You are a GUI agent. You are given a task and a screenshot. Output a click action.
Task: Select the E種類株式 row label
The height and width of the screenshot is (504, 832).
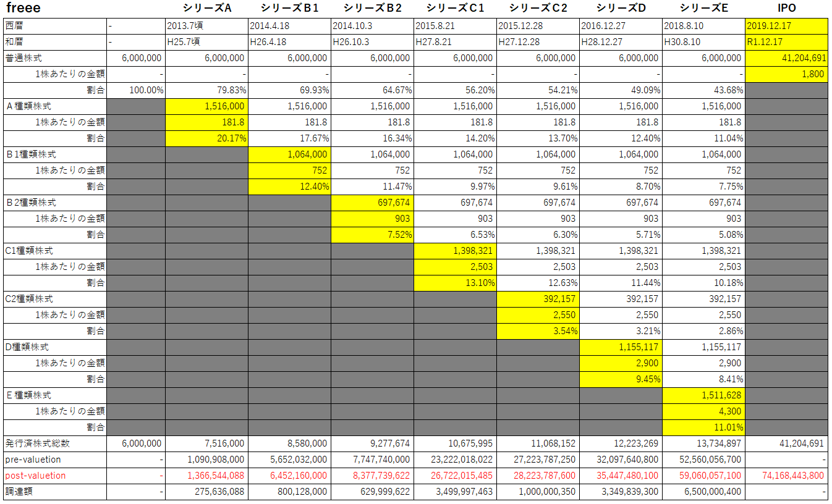tap(54, 396)
